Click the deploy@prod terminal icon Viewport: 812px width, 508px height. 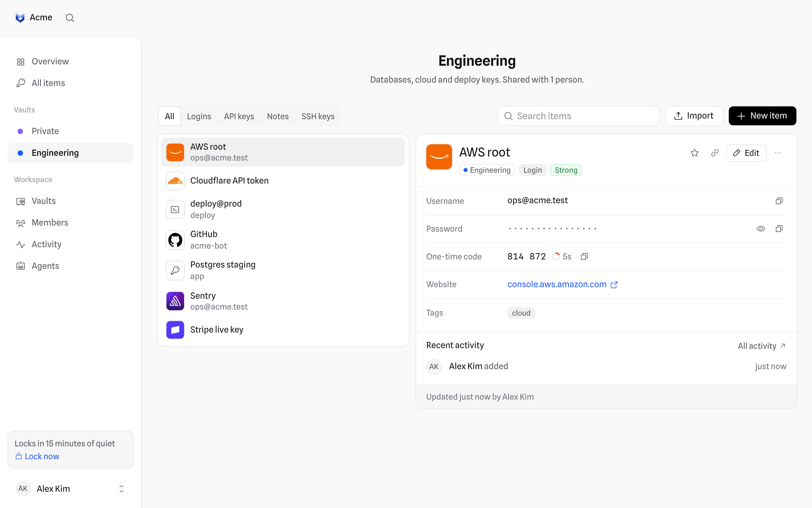(x=175, y=210)
